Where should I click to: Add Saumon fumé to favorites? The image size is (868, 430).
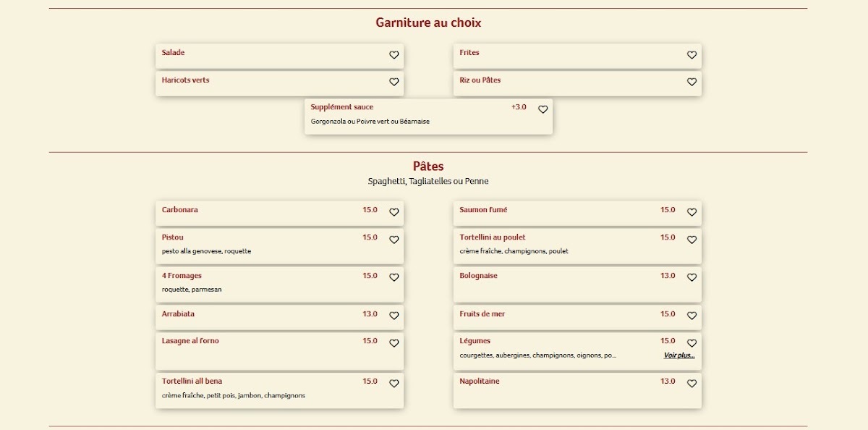click(x=692, y=212)
